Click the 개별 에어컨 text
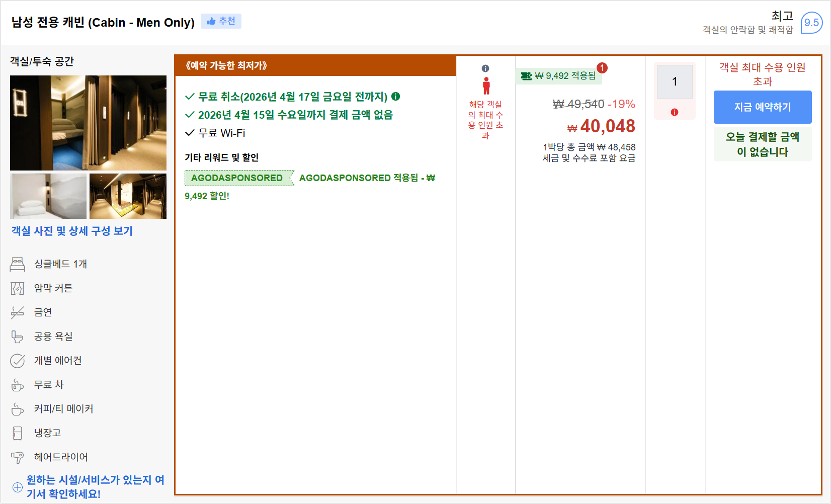 (x=58, y=361)
